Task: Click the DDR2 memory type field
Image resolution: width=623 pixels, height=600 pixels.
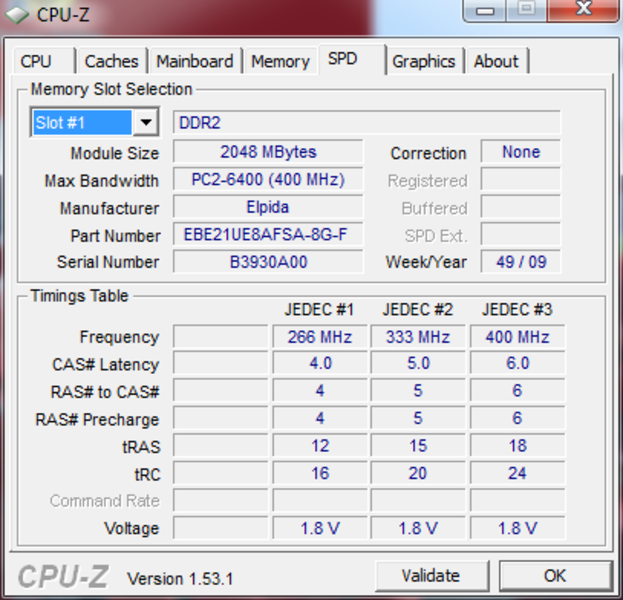Action: coord(367,122)
